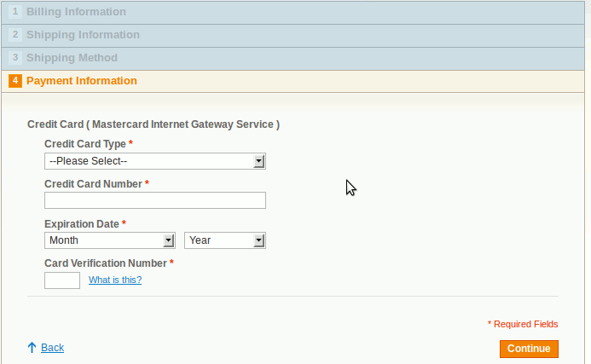Open the Credit Card Type select box
This screenshot has width=591, height=364.
pyautogui.click(x=155, y=161)
